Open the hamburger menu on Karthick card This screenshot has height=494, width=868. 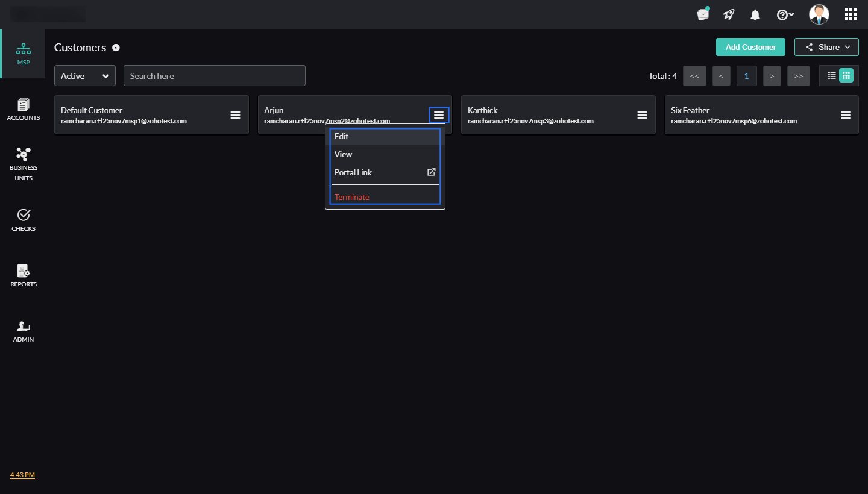[x=642, y=115]
